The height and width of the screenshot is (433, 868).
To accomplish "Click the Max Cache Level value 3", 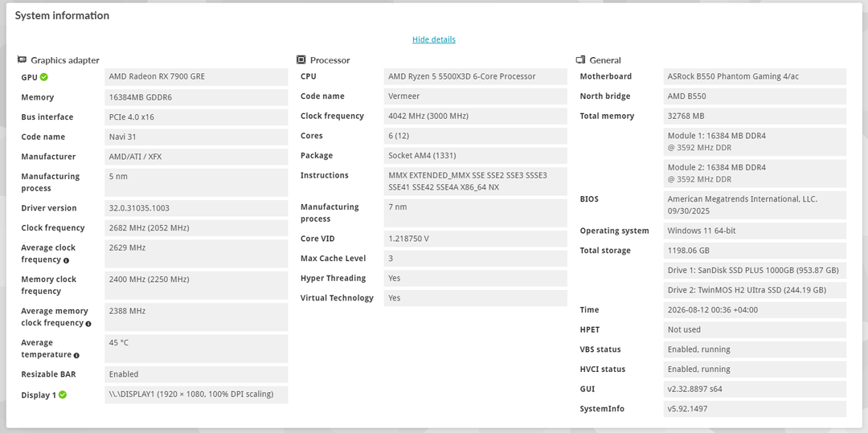I will (x=476, y=258).
